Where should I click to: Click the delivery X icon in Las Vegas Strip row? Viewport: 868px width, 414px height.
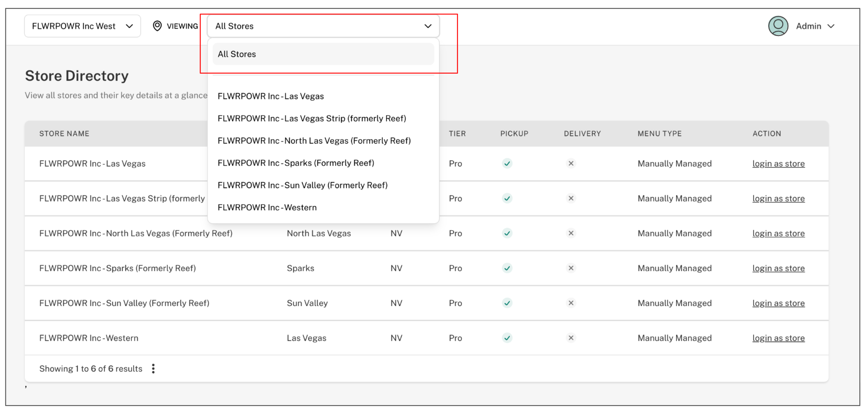(x=571, y=198)
